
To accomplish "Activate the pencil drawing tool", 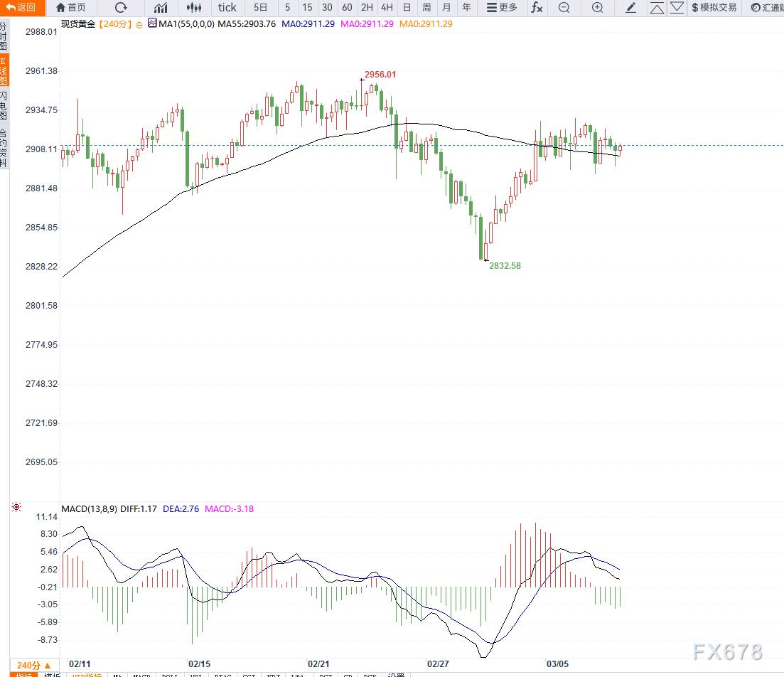I will tap(630, 8).
